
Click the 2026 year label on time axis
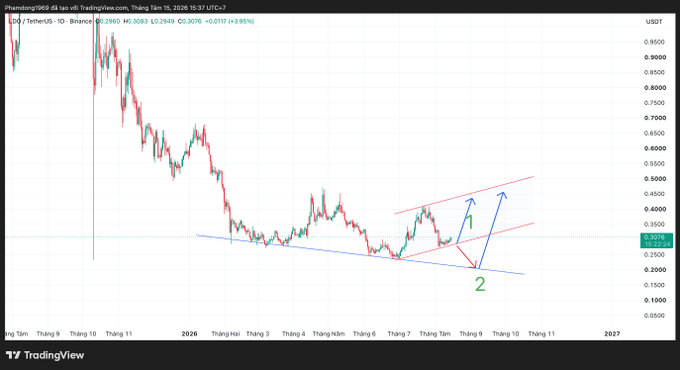click(x=190, y=334)
